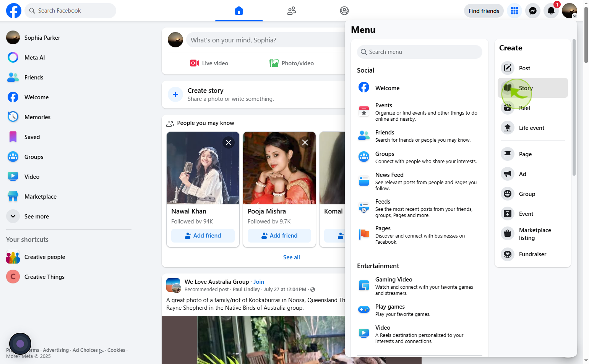The image size is (589, 364).
Task: Select Welcome in Menu Social list
Action: pos(420,88)
